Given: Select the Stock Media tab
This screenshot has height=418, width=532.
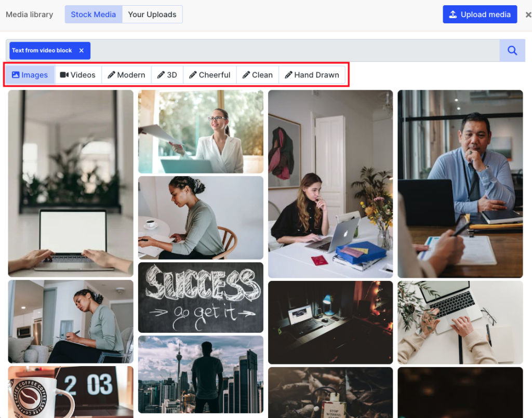Looking at the screenshot, I should pyautogui.click(x=94, y=15).
